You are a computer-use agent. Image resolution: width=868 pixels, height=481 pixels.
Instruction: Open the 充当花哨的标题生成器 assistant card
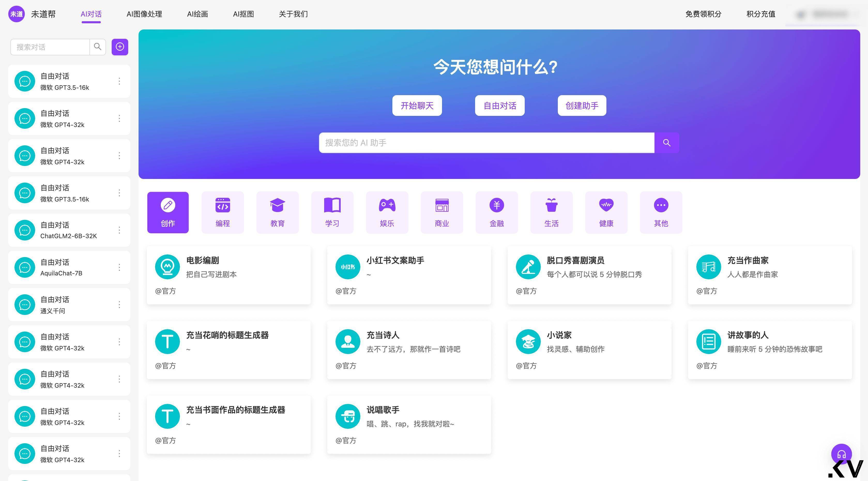[x=229, y=350]
